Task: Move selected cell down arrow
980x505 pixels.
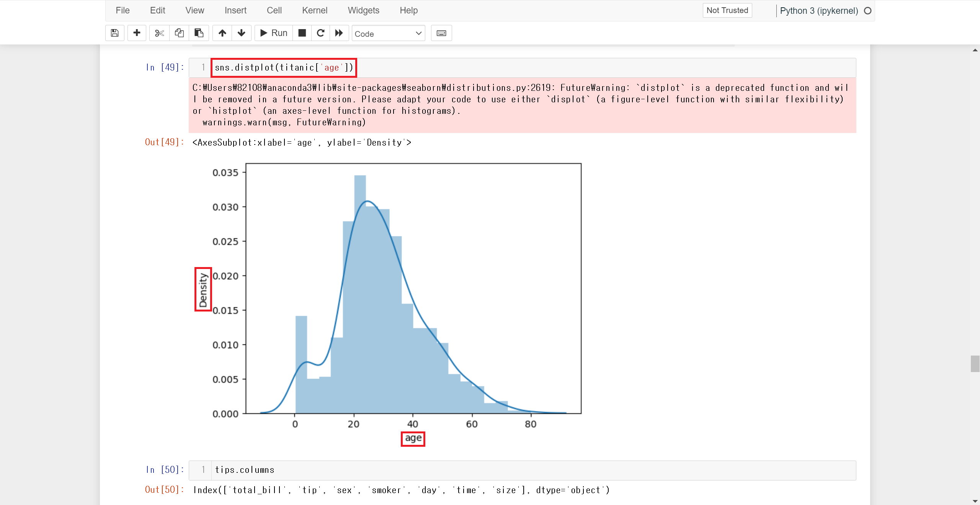Action: pos(242,33)
